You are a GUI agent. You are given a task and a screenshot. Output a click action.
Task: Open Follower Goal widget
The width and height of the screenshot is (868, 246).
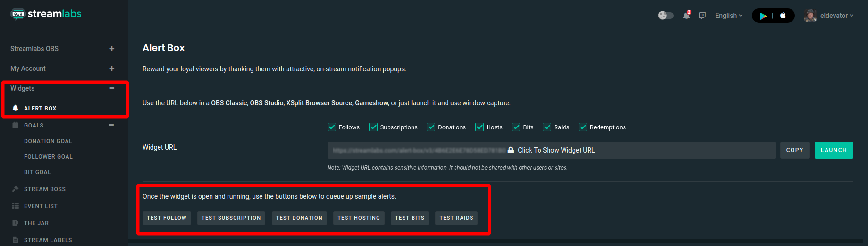pos(48,157)
